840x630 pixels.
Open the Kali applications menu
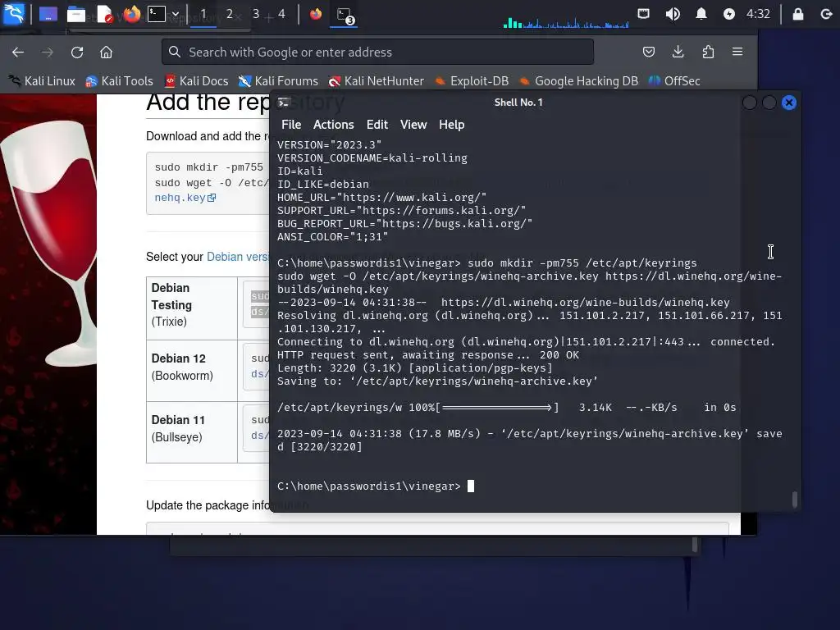(14, 14)
